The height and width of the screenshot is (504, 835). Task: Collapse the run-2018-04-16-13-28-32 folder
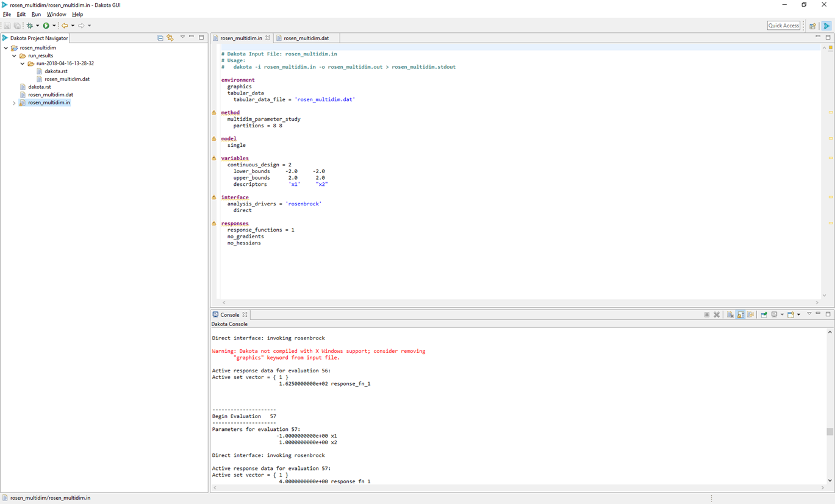click(22, 63)
